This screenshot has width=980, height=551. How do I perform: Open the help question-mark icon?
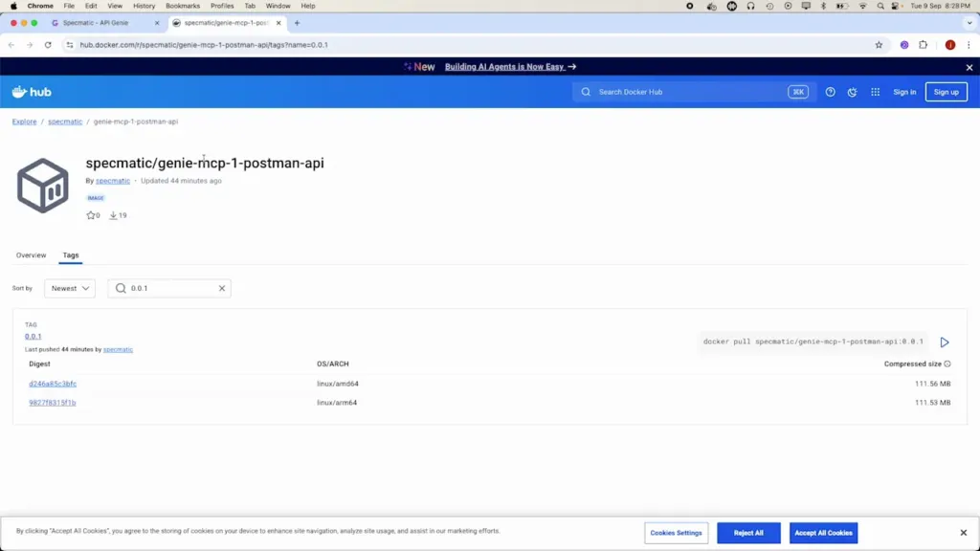[x=830, y=92]
